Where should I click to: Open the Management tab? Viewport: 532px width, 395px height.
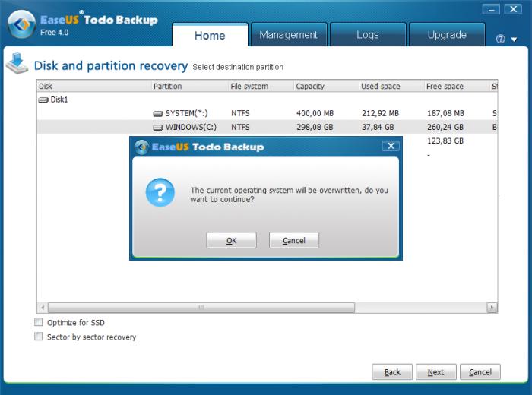[x=288, y=35]
